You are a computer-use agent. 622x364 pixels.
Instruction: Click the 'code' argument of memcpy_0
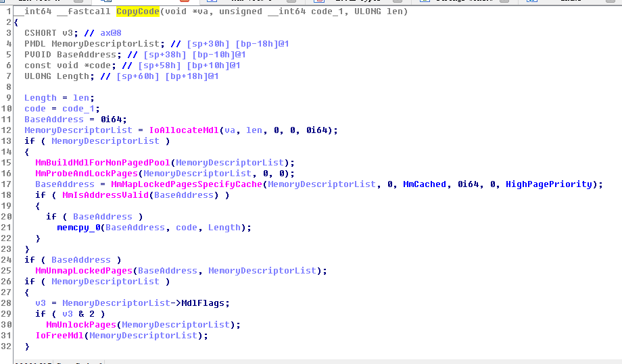(187, 228)
